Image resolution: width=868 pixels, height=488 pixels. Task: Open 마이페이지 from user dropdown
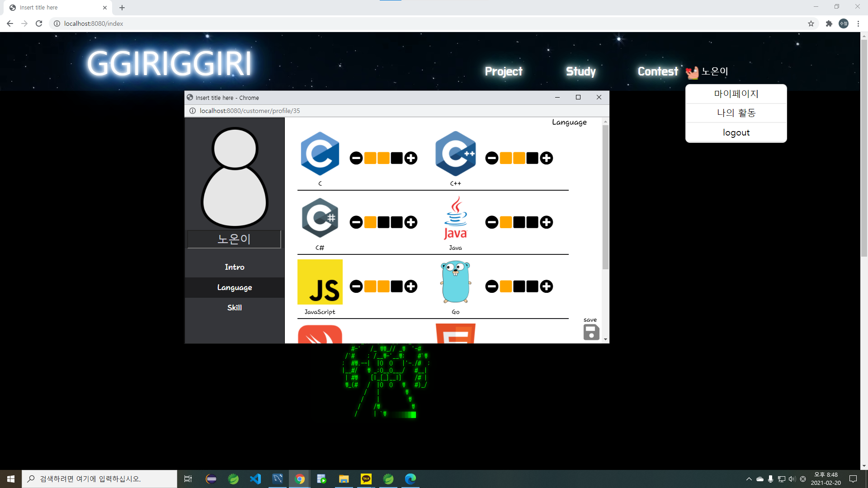736,94
